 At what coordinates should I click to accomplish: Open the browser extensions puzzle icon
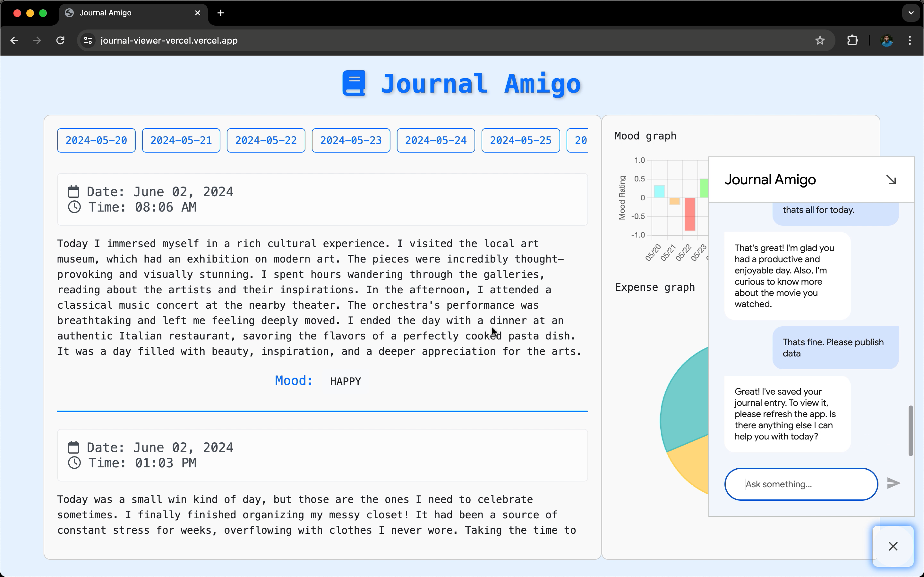click(852, 40)
